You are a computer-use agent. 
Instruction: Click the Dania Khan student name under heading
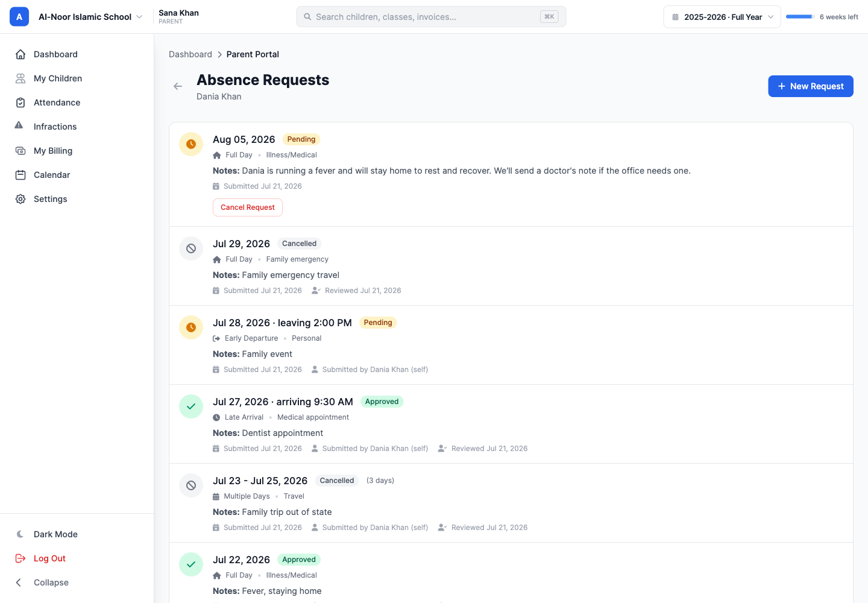coord(219,96)
